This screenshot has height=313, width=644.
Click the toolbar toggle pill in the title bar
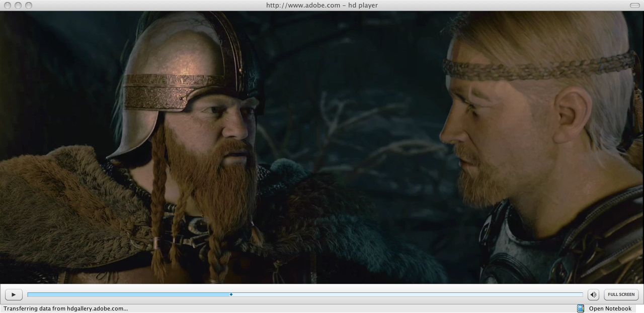635,5
